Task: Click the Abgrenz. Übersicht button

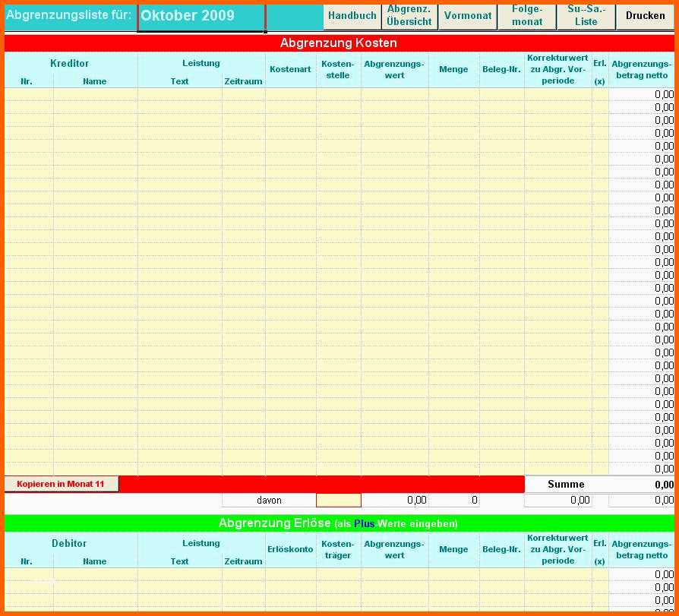Action: coord(409,16)
